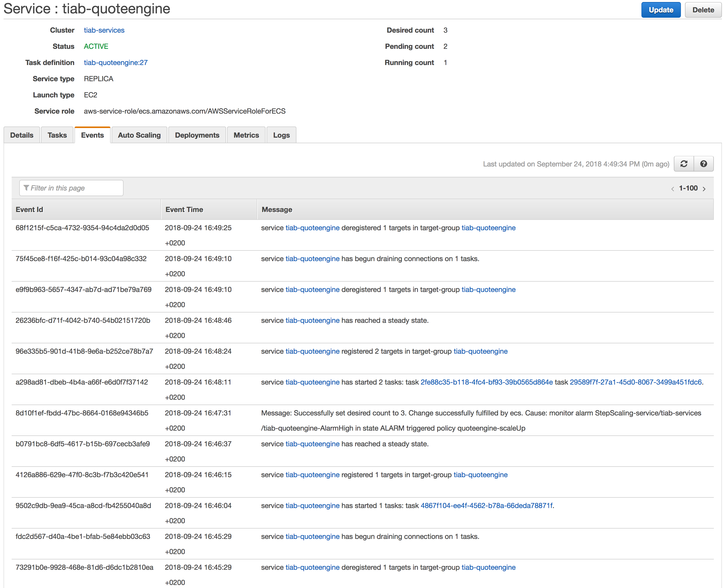Open the Deployments tab

[197, 135]
